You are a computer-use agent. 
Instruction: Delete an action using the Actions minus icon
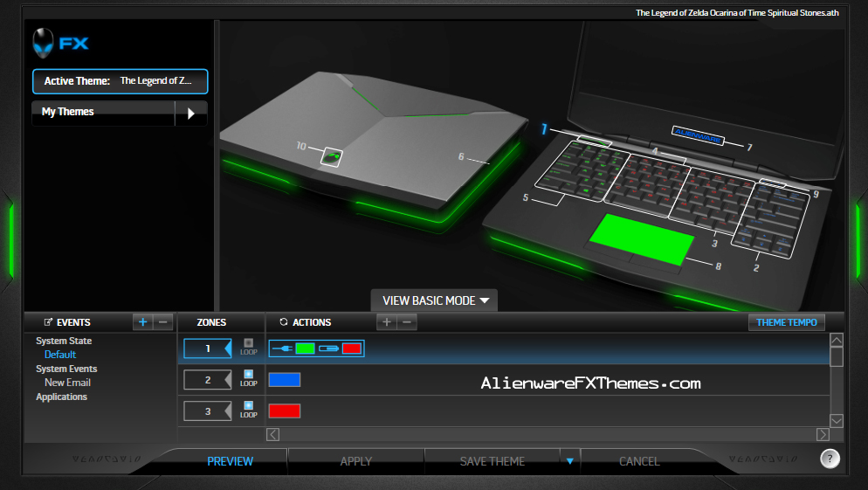click(407, 322)
